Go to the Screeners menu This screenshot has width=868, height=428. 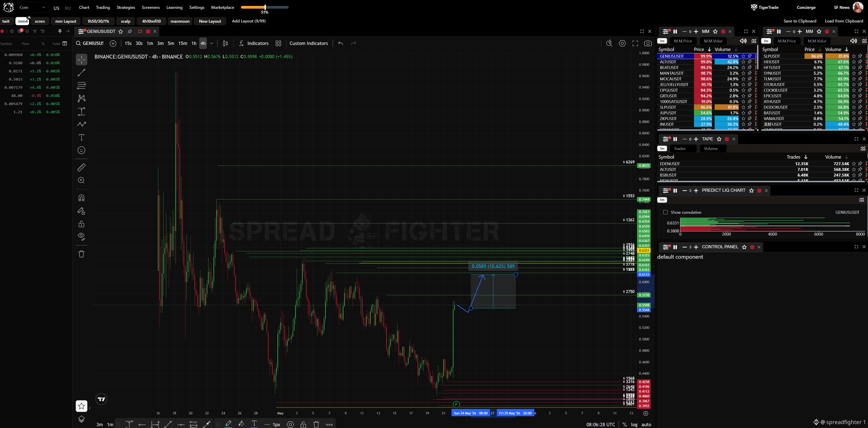tap(151, 7)
